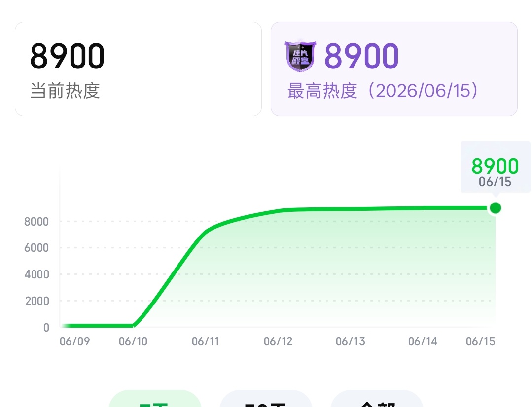Tap the 8000 y-axis label
Image resolution: width=532 pixels, height=407 pixels.
[x=36, y=222]
